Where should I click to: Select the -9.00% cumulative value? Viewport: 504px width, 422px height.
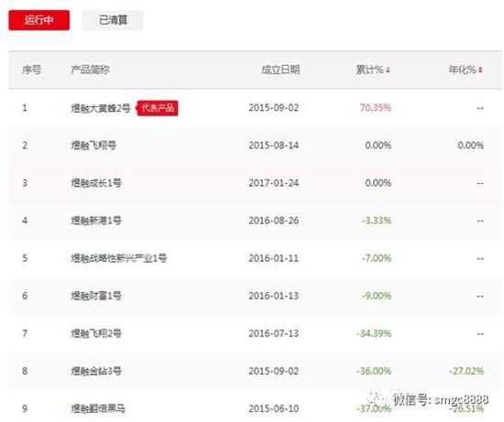coord(377,296)
